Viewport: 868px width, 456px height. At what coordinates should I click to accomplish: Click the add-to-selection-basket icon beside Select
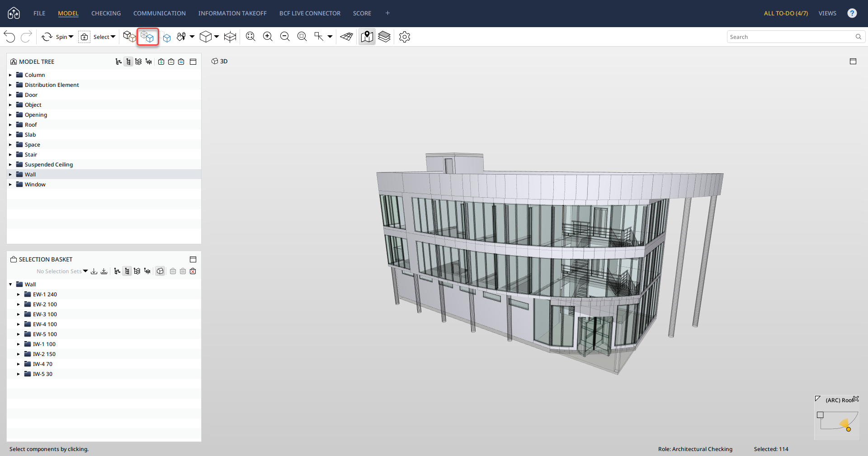[85, 37]
